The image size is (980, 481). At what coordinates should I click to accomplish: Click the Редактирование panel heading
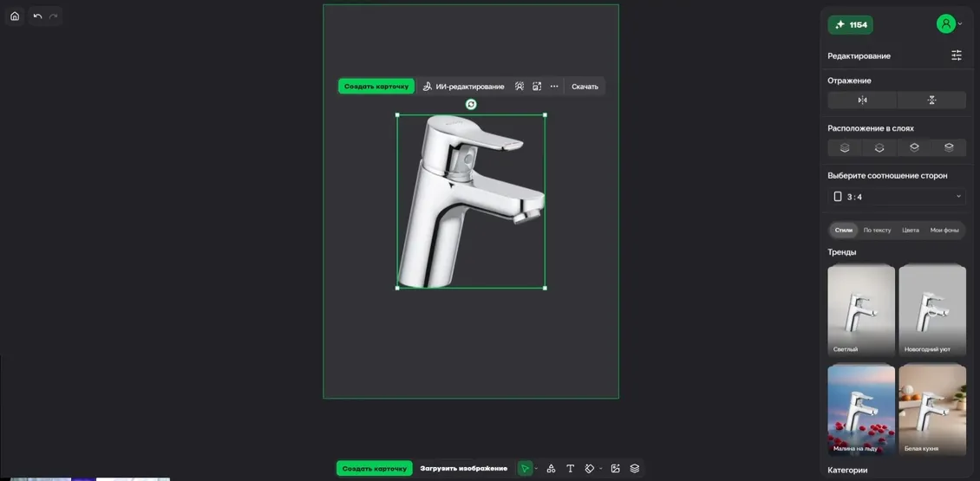point(859,55)
